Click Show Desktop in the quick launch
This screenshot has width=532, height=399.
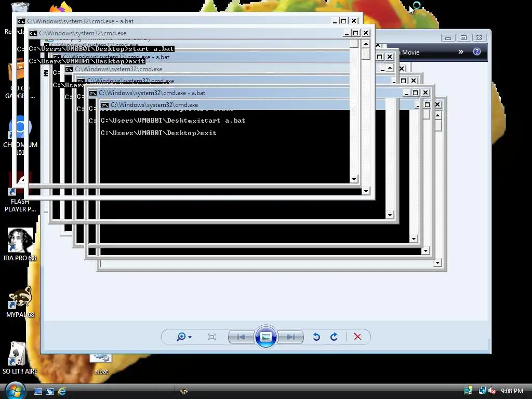[x=37, y=391]
